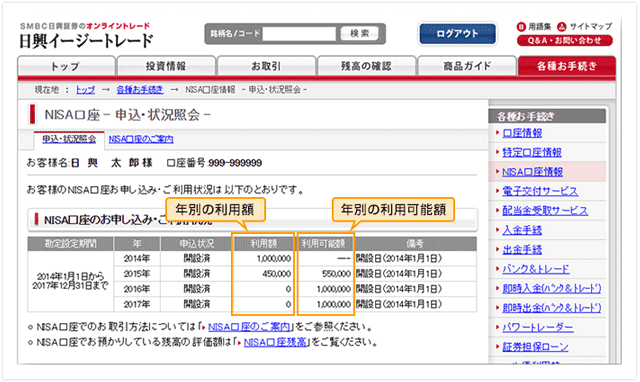Viewport: 640px width, 382px height.
Task: Click the 2017年 year cell
Action: click(137, 304)
